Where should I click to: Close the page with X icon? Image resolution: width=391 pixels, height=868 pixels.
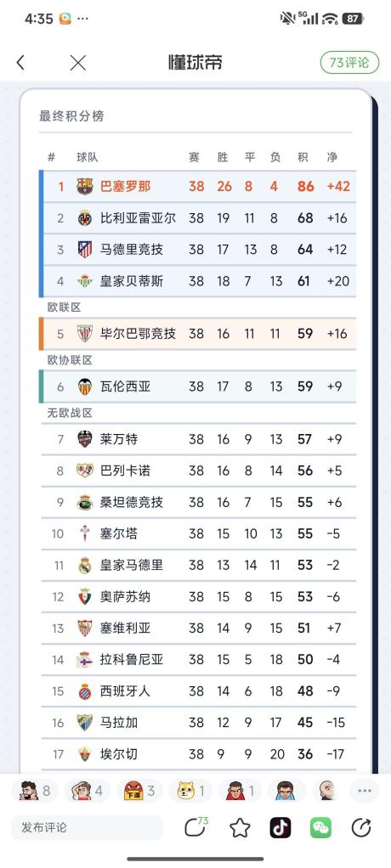tap(78, 63)
